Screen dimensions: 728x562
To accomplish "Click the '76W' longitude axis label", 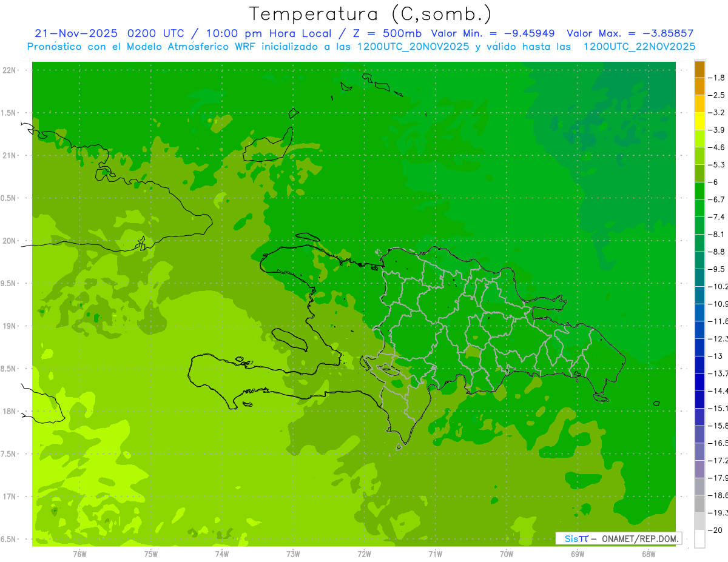I will (79, 554).
